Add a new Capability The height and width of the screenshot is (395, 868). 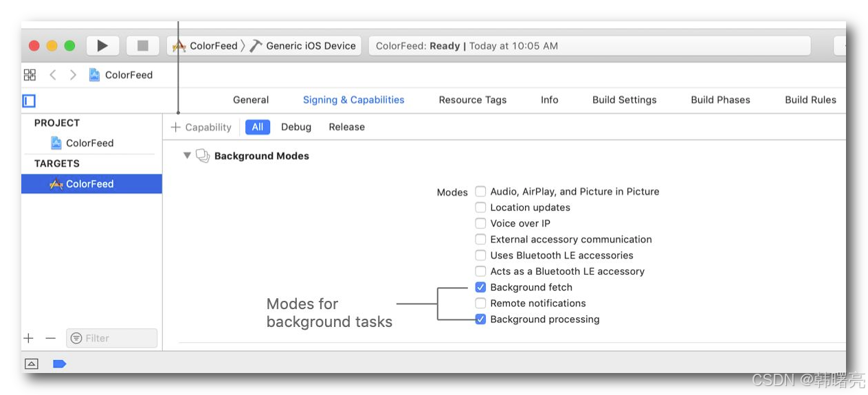coord(201,127)
